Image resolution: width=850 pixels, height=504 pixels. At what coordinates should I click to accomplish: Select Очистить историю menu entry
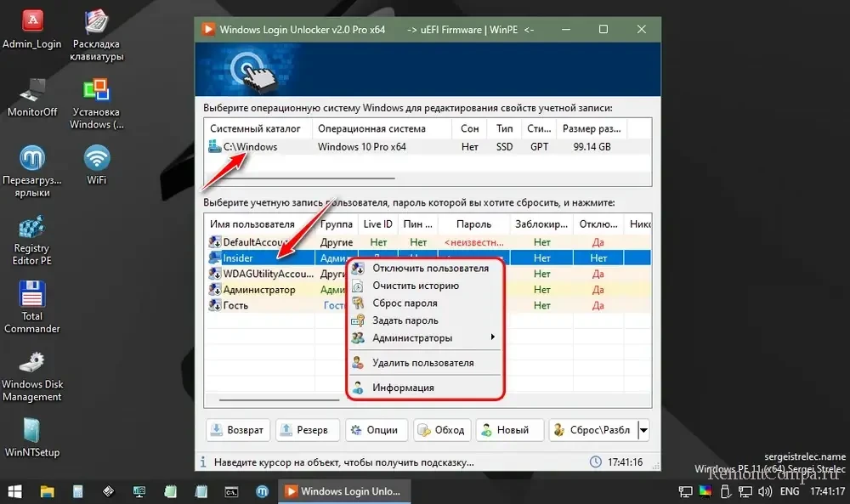[x=426, y=286]
